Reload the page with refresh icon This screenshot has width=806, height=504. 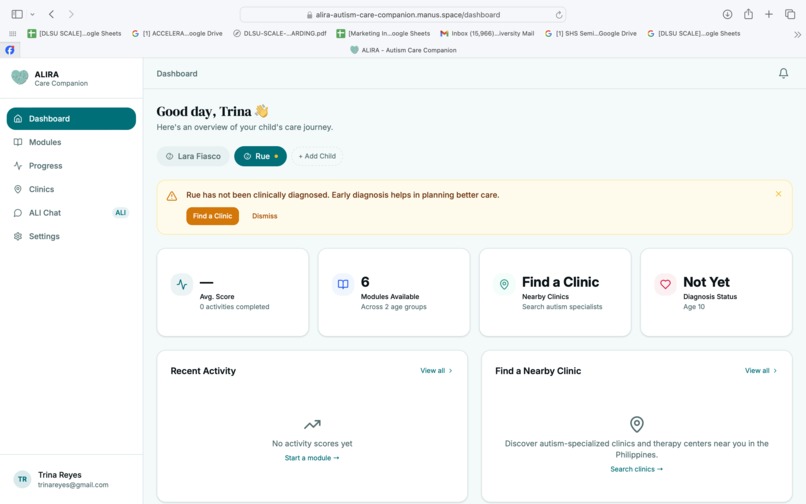point(559,15)
